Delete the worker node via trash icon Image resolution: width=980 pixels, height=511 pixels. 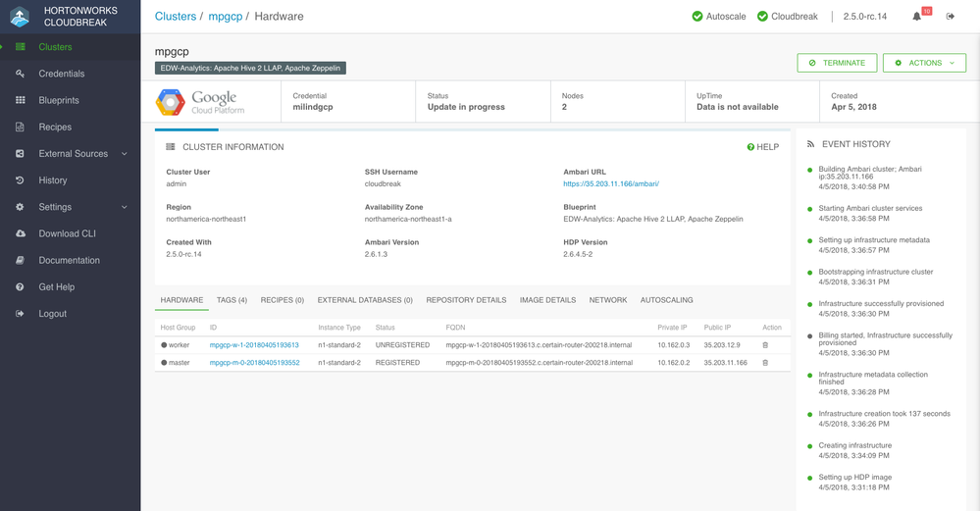(765, 345)
